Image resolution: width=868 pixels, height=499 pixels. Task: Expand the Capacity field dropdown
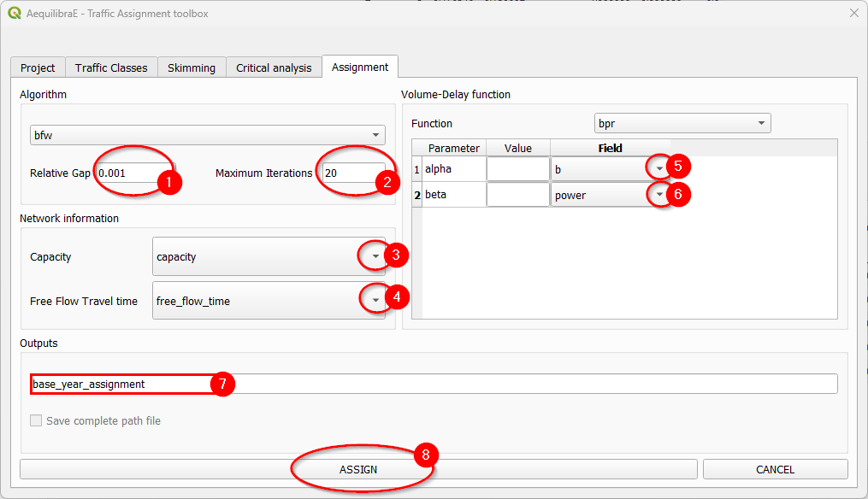[375, 256]
